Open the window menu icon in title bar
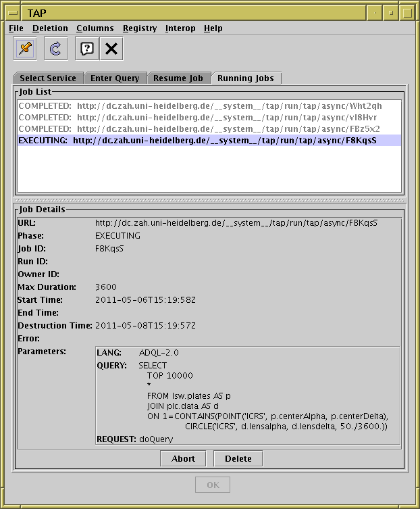This screenshot has height=509, width=420. pyautogui.click(x=14, y=13)
